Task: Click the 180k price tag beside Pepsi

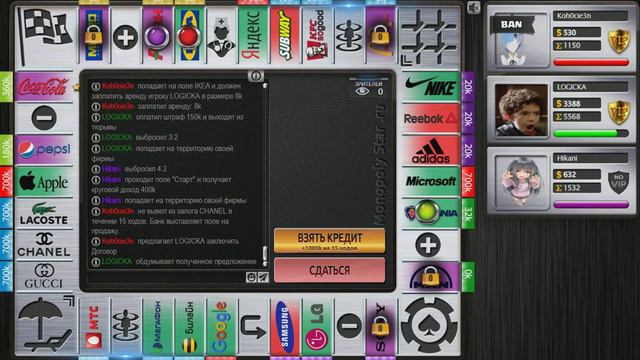Action: 7,150
